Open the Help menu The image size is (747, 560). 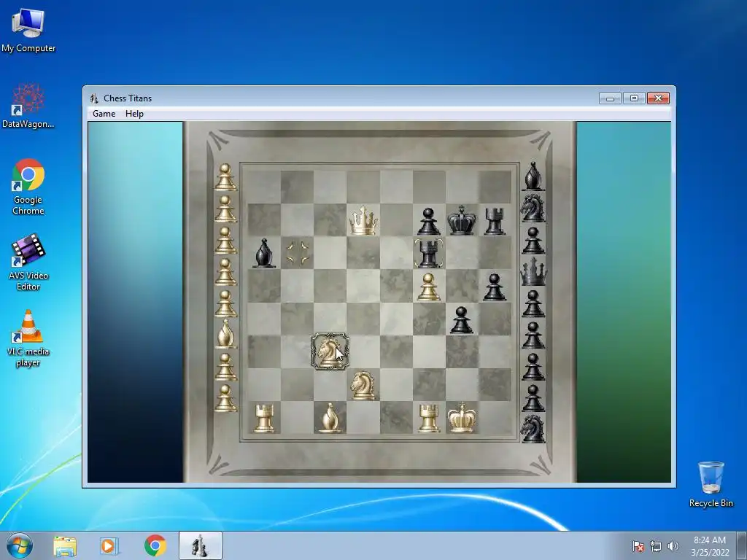pos(134,114)
